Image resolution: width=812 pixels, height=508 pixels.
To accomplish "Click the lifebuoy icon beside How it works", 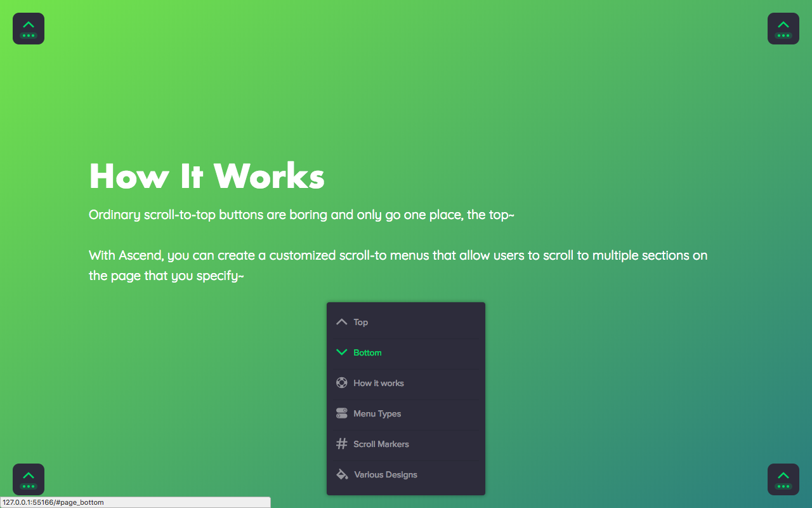I will [x=342, y=383].
